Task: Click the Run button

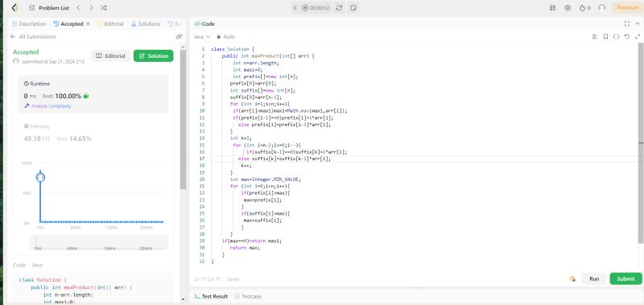Action: click(594, 278)
